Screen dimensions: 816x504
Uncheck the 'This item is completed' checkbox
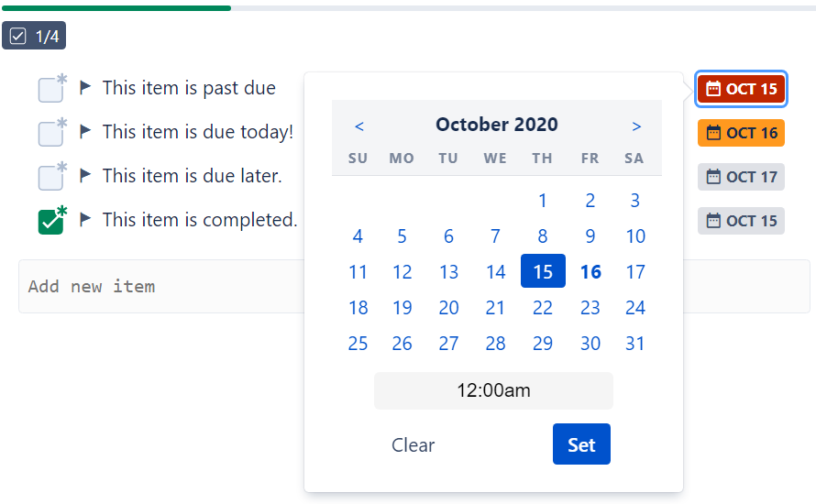click(x=50, y=222)
